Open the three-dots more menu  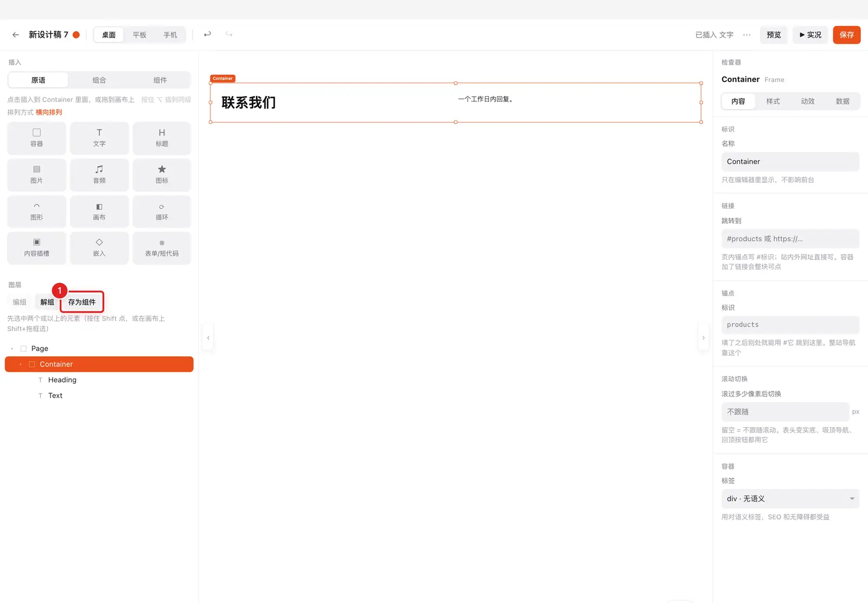click(x=747, y=35)
